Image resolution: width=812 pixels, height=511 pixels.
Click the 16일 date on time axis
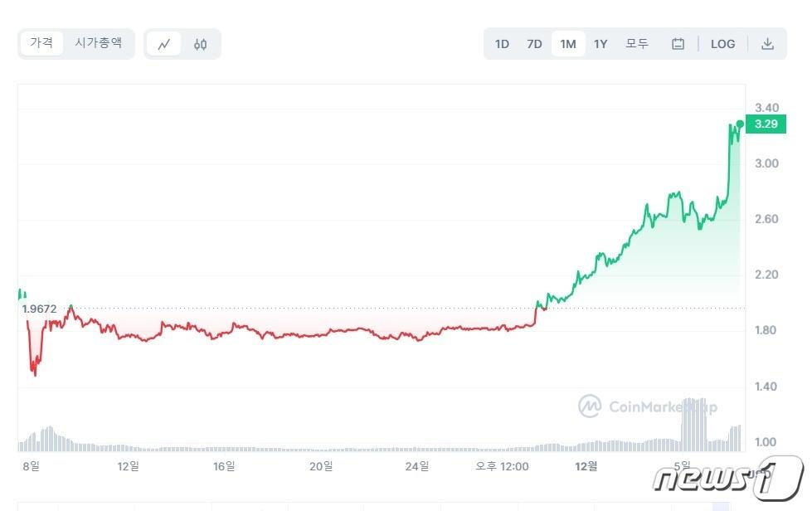pyautogui.click(x=224, y=466)
